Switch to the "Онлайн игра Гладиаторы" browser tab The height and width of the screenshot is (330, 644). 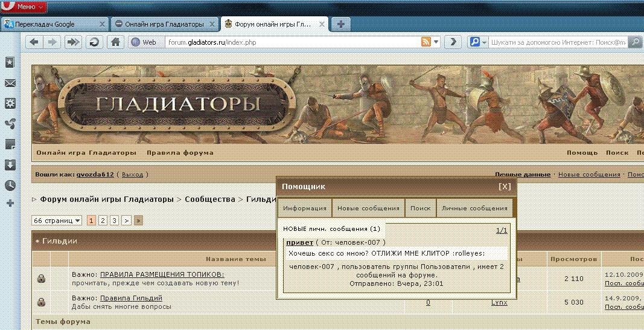[x=163, y=24]
